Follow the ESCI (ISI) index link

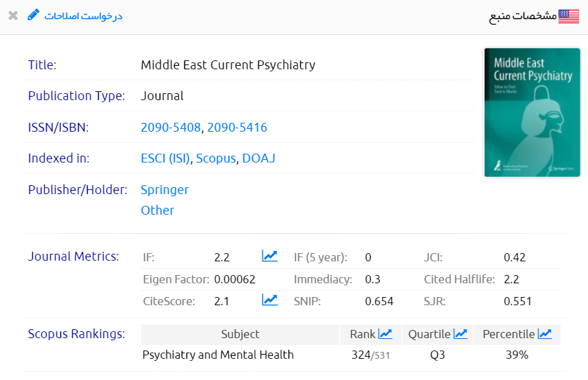(x=165, y=158)
